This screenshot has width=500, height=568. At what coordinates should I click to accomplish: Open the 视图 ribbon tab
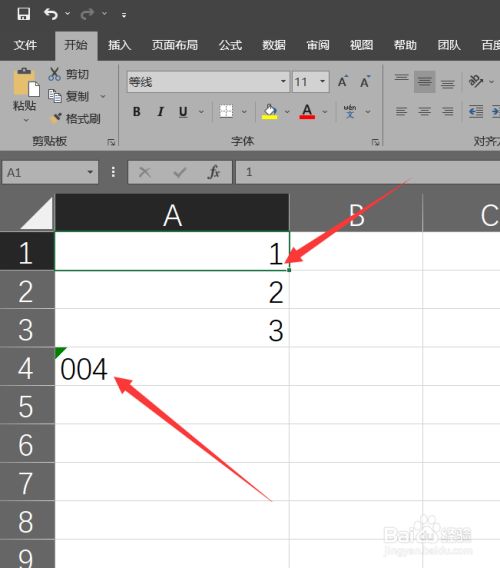(362, 45)
